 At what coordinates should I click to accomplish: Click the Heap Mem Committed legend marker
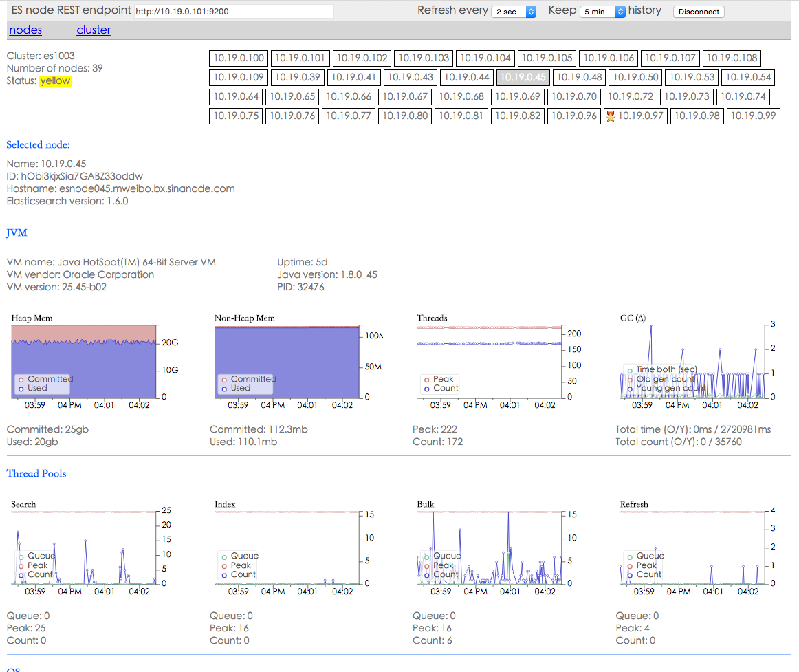[21, 380]
